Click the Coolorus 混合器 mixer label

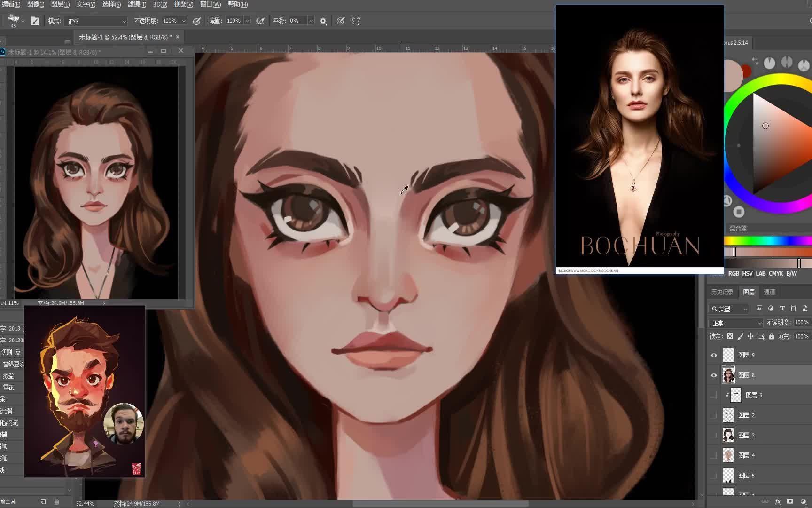coord(738,228)
